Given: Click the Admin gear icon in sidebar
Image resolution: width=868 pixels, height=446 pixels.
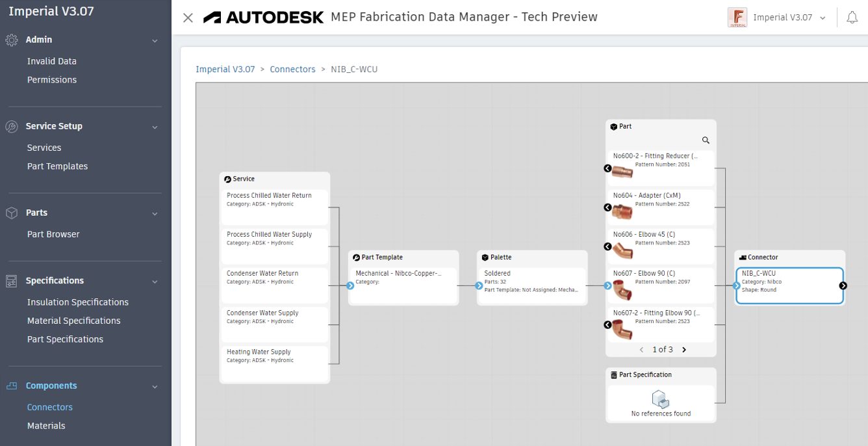Looking at the screenshot, I should pyautogui.click(x=11, y=40).
